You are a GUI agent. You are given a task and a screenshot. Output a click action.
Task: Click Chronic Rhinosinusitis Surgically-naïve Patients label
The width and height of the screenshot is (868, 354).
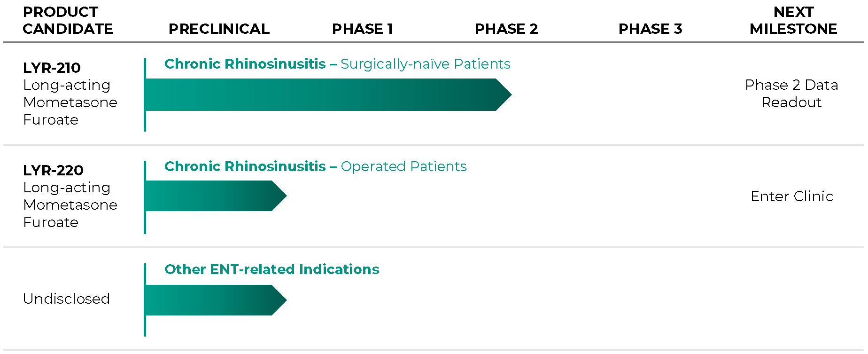click(337, 64)
